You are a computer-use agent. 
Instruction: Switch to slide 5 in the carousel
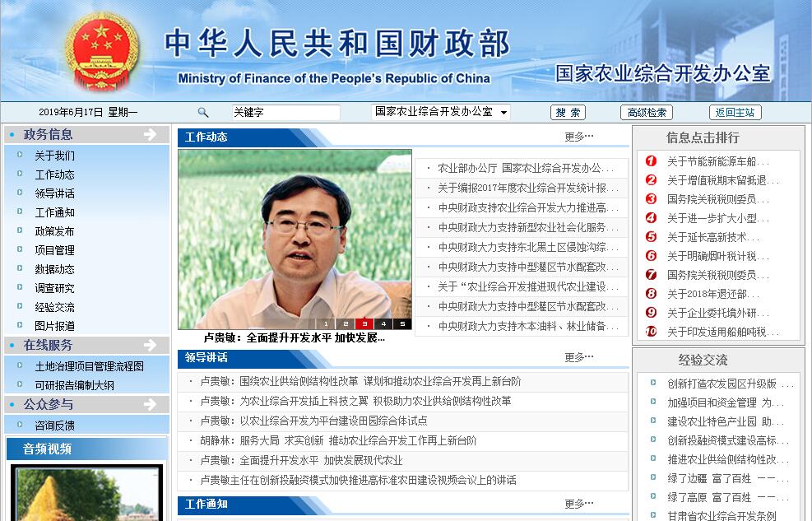402,323
